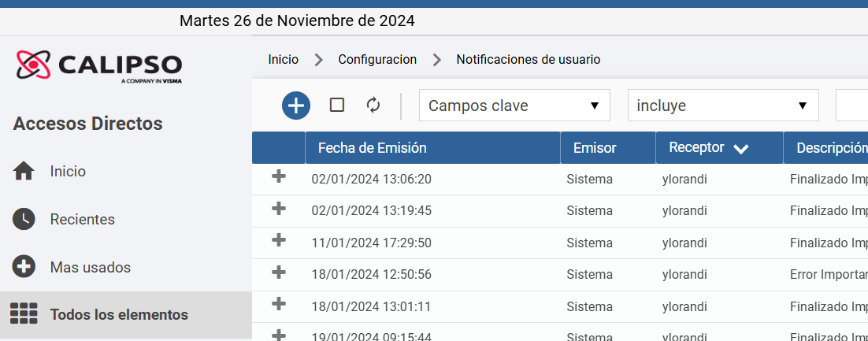Viewport: 868px width, 341px height.
Task: Open the incluye filter dropdown
Action: [723, 106]
